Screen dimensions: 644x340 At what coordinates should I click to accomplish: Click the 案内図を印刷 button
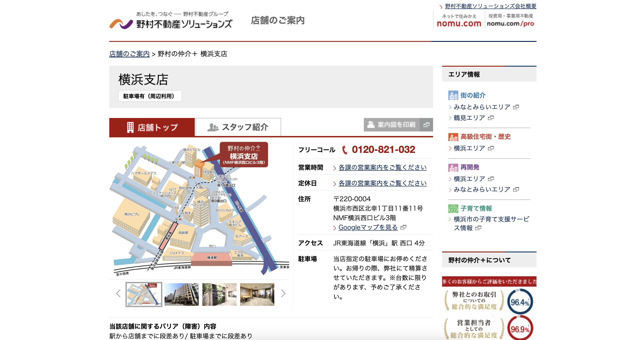click(x=398, y=125)
